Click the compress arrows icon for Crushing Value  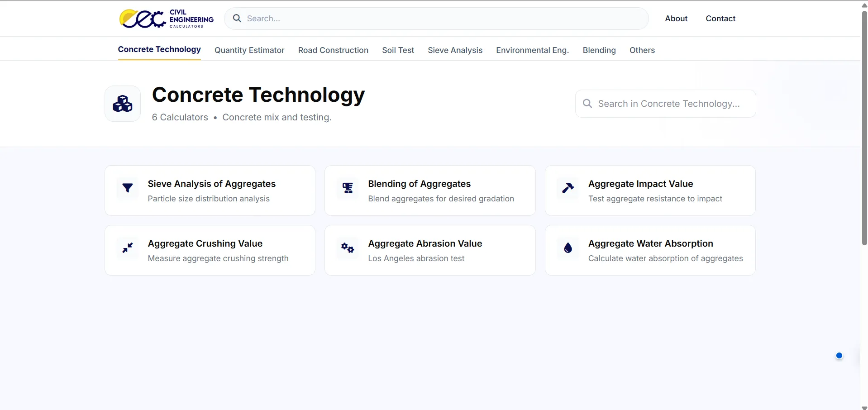tap(128, 248)
